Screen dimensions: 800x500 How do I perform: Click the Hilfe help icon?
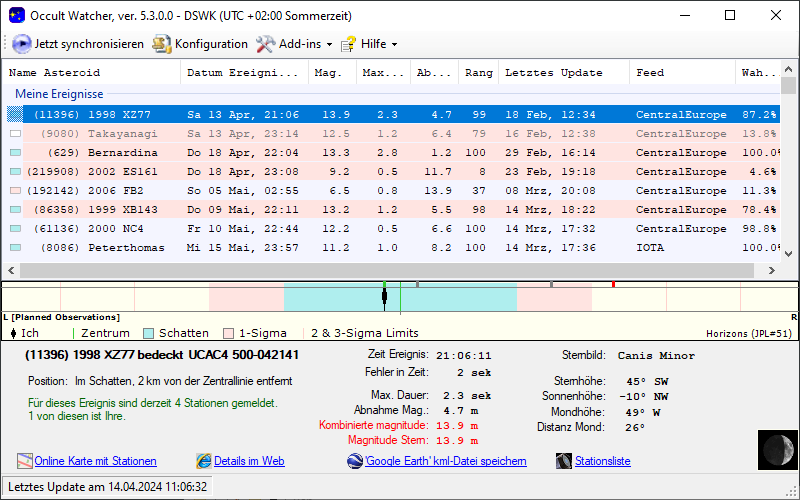point(348,44)
